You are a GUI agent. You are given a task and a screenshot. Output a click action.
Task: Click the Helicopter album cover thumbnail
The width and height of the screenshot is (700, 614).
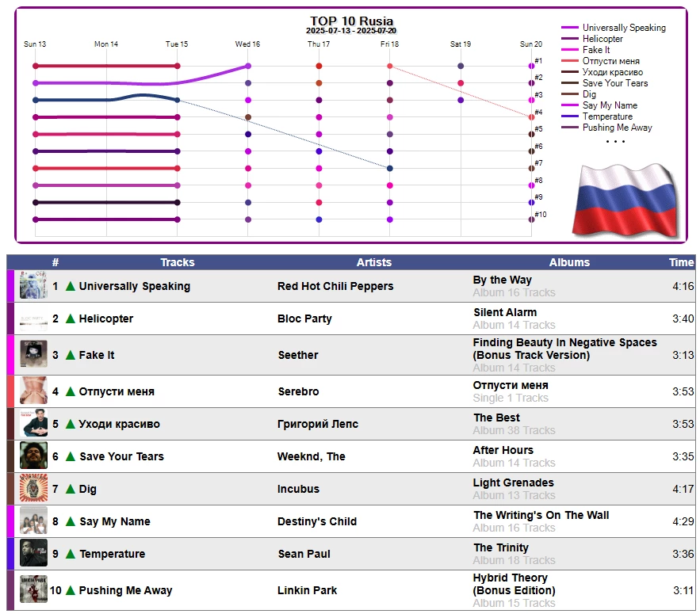click(33, 318)
